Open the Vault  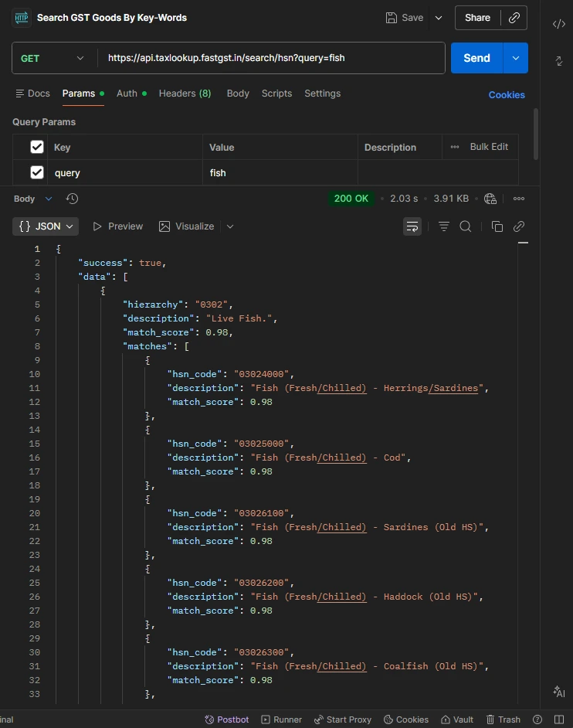457,719
